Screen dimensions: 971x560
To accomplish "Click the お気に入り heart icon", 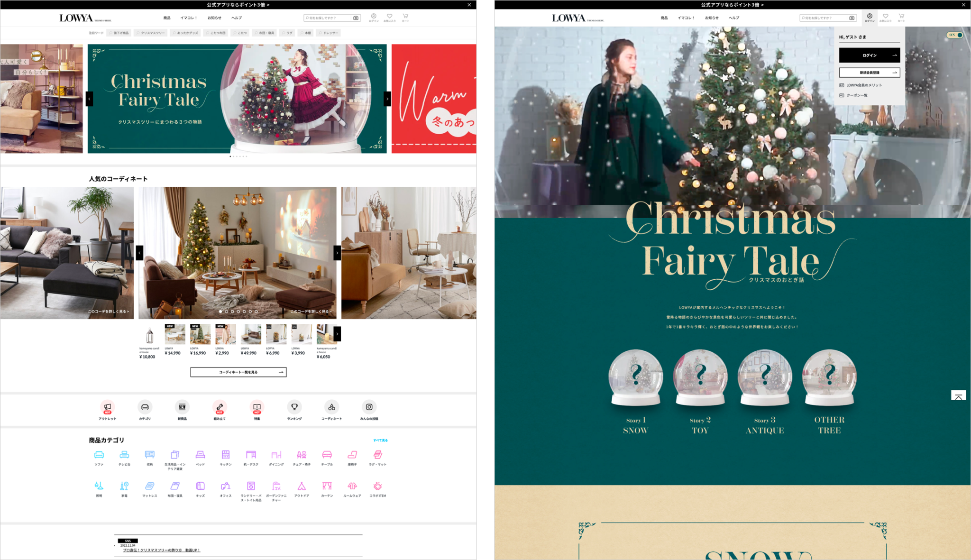I will point(389,17).
